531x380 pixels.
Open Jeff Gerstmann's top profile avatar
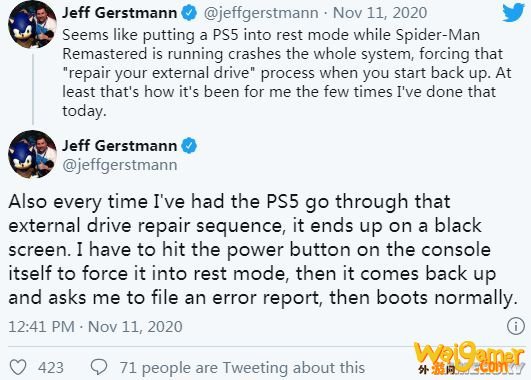pos(32,24)
